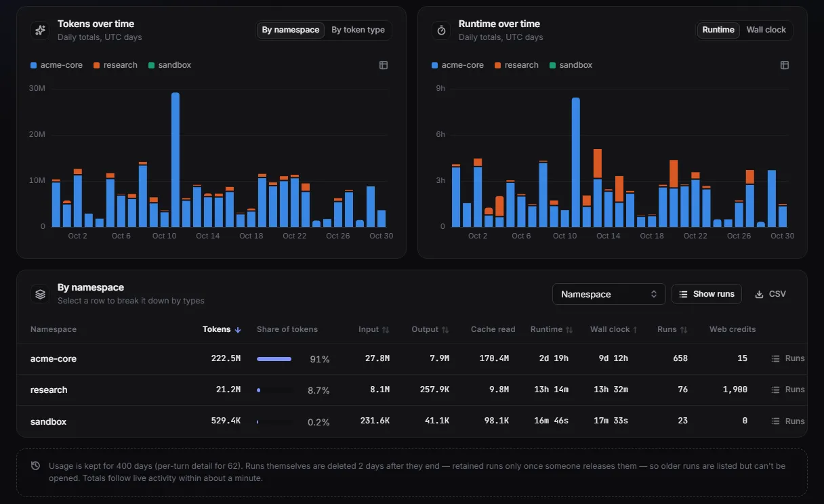824x504 pixels.
Task: Click the 231.6K input value
Action: [375, 421]
